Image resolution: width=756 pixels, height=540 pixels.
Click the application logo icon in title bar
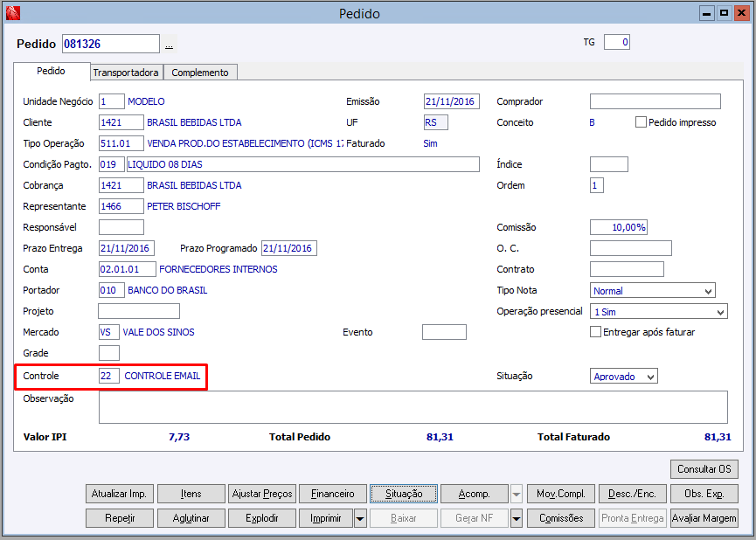[12, 13]
